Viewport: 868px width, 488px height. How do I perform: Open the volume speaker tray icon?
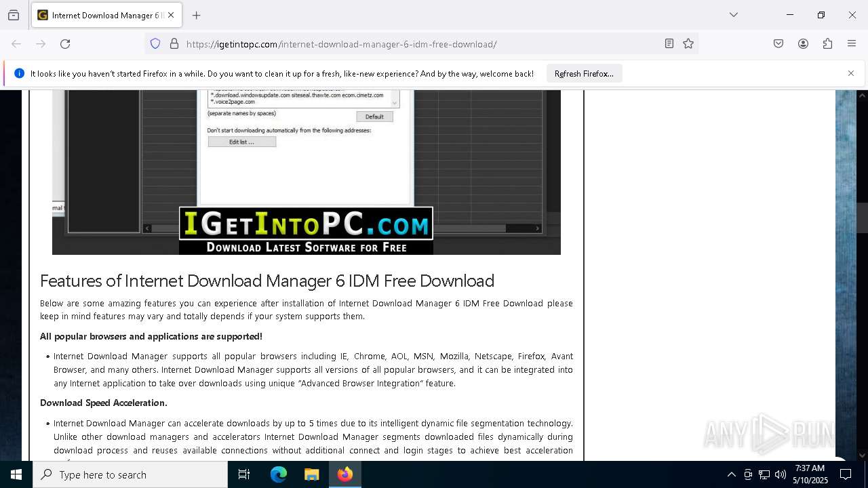(x=780, y=474)
